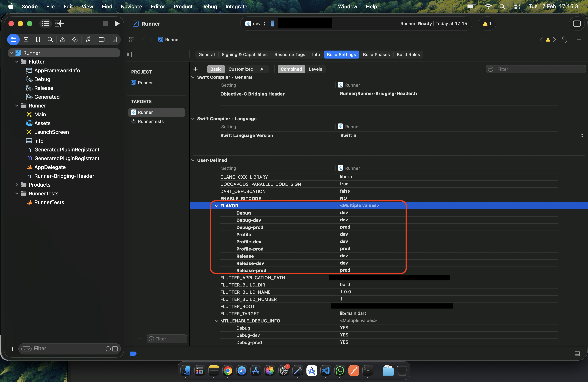Screen dimensions: 588x382
Task: Click the dev scheme selector
Action: (256, 24)
